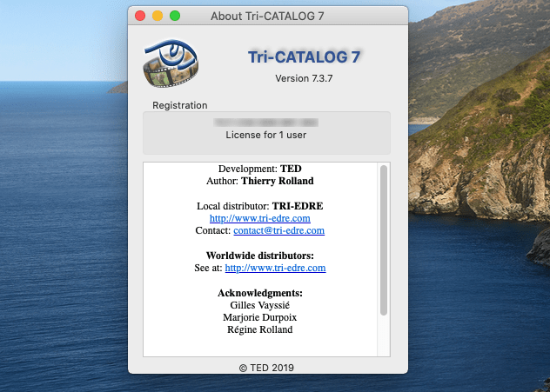Click the 'Registration' label
This screenshot has height=392, width=550.
tap(180, 105)
